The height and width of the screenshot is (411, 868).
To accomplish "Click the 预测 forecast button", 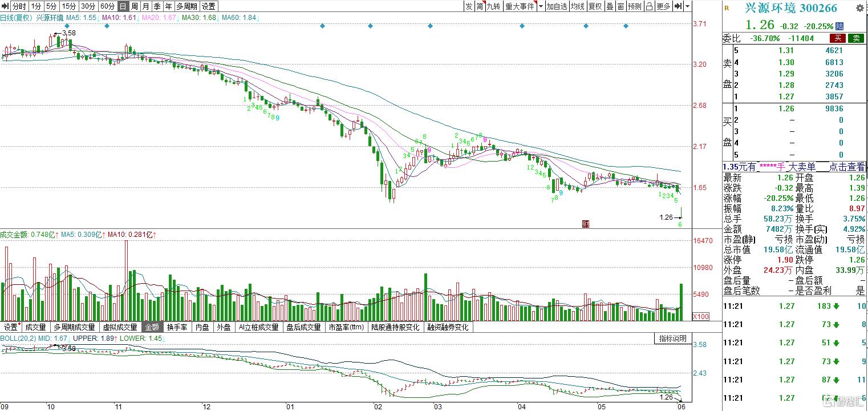I will (635, 6).
